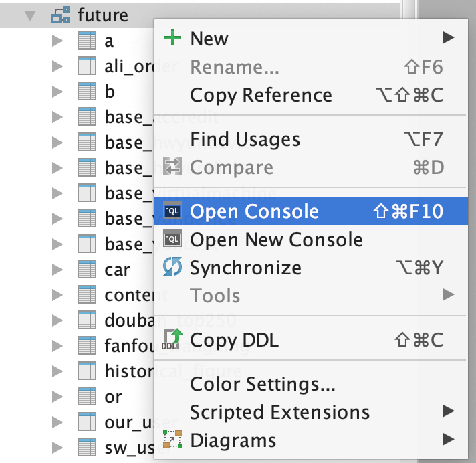Click the Open Console QL icon
Image resolution: width=476 pixels, height=463 pixels.
(x=172, y=212)
